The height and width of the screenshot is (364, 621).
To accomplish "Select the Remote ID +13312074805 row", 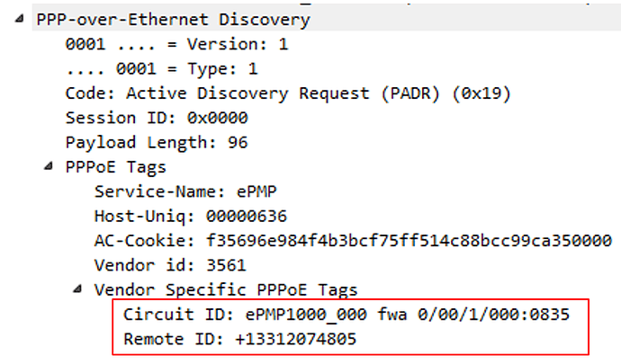I will tap(240, 339).
